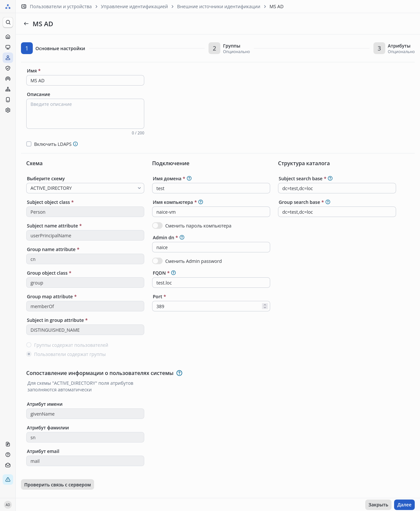The image size is (420, 511).
Task: Click the Имя домена input field
Action: tap(211, 188)
